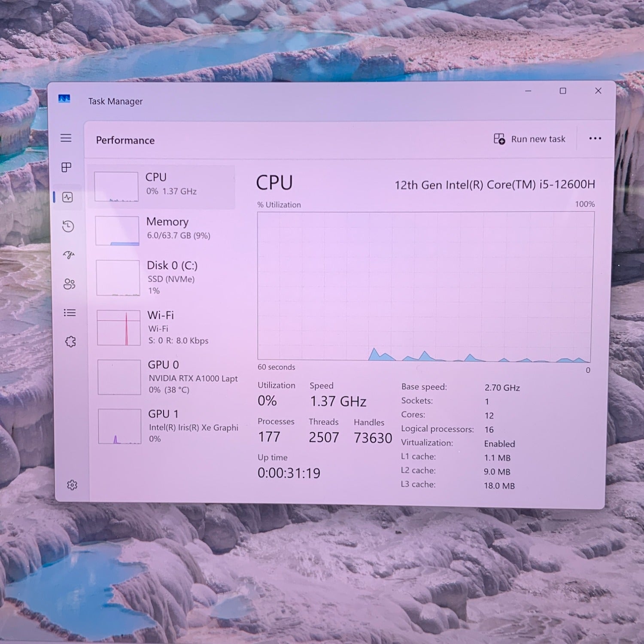Maximize the Task Manager window
The width and height of the screenshot is (644, 644).
[563, 91]
